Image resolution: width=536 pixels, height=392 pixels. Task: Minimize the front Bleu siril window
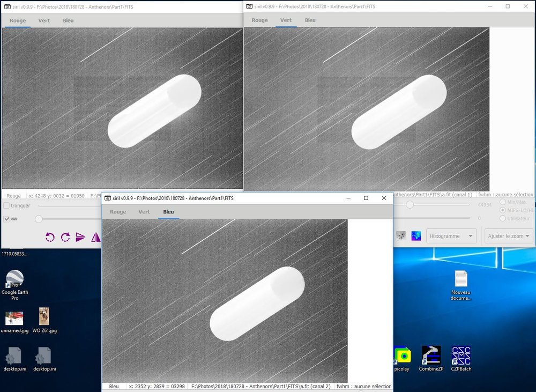pyautogui.click(x=348, y=198)
